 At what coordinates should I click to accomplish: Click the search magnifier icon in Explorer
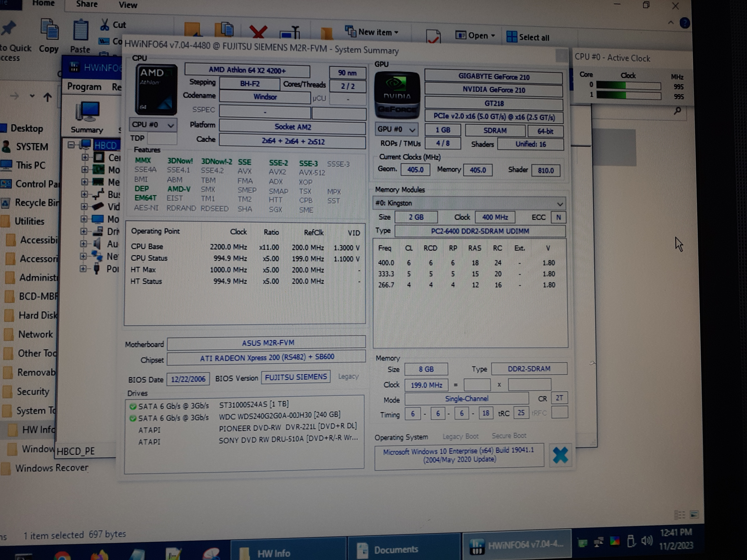(x=677, y=111)
